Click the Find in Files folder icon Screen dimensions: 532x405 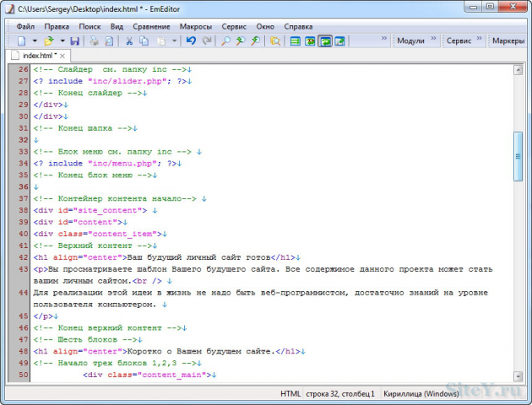coord(275,41)
